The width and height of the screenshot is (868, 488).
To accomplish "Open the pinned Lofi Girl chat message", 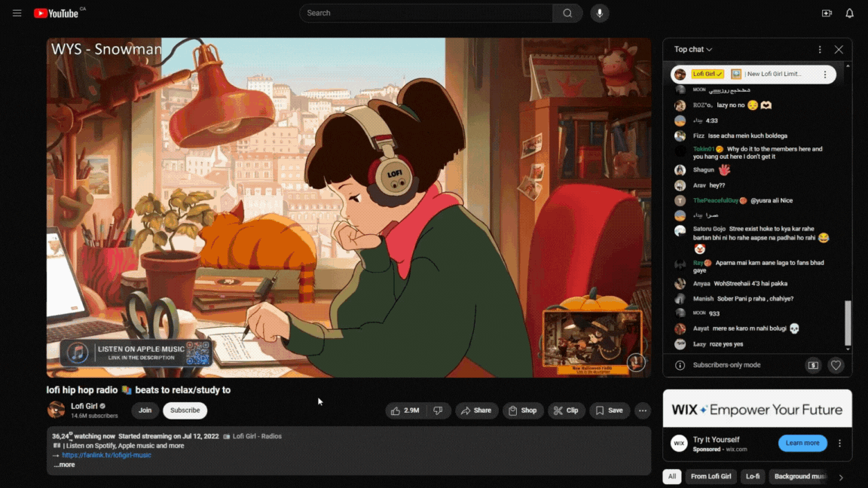I will (x=753, y=74).
